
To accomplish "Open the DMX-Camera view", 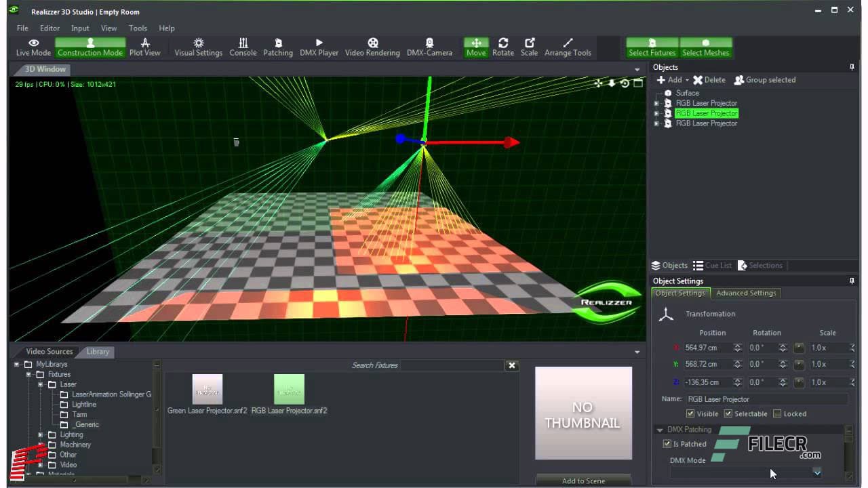I will tap(429, 46).
